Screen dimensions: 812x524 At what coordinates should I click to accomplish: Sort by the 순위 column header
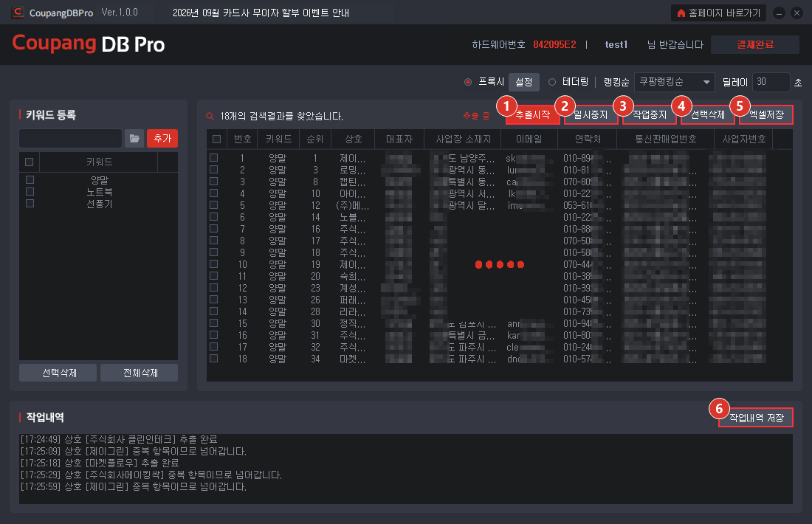pyautogui.click(x=315, y=139)
